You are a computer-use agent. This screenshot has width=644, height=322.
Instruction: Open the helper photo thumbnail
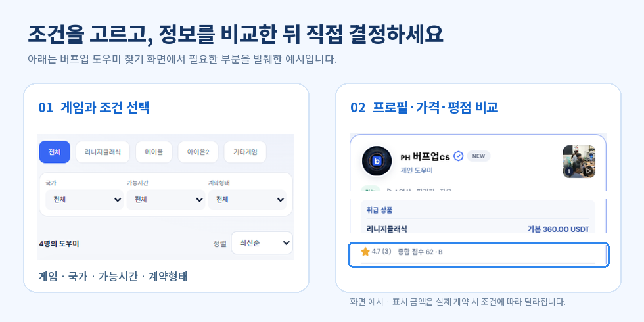(579, 162)
